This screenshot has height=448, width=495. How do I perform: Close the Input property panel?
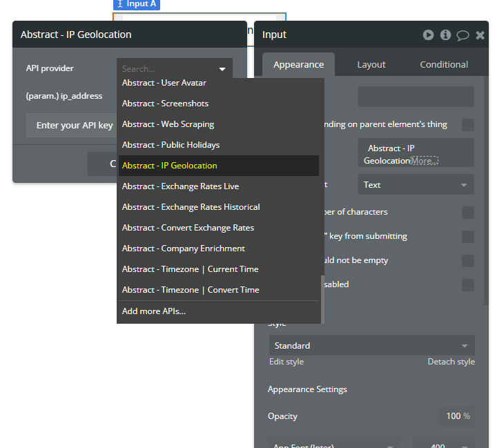480,35
